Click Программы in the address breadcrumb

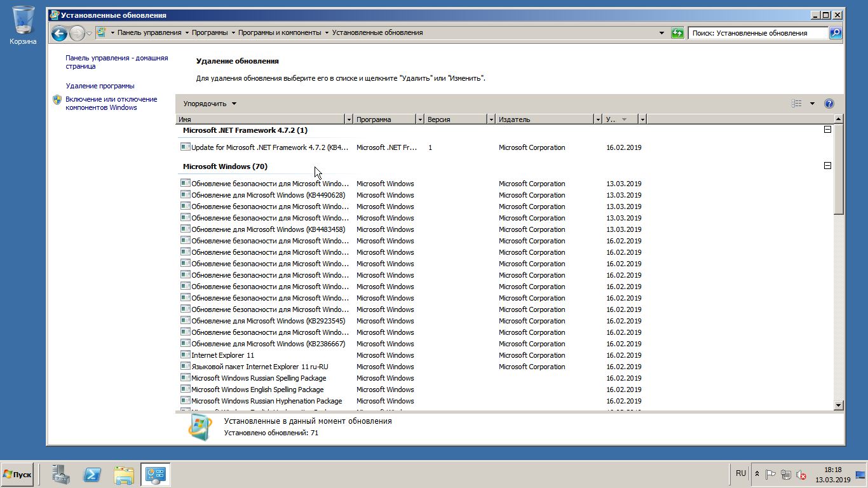[x=210, y=33]
